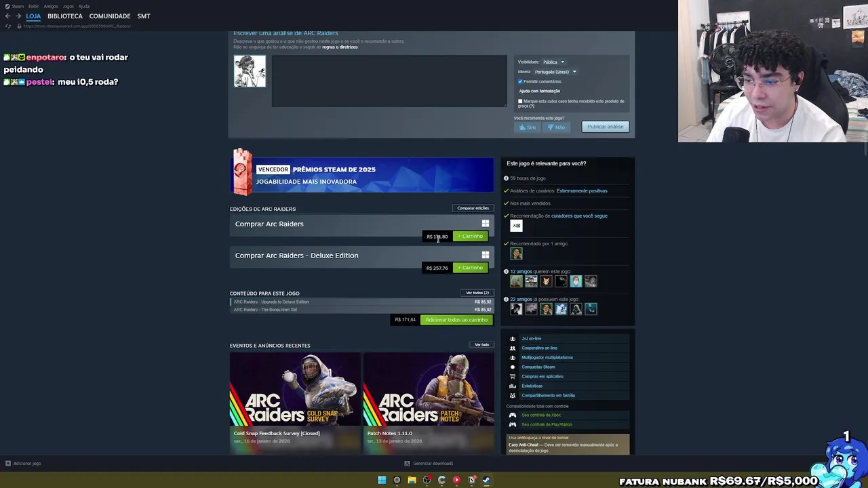Open 12 amigos wishlist link

521,272
